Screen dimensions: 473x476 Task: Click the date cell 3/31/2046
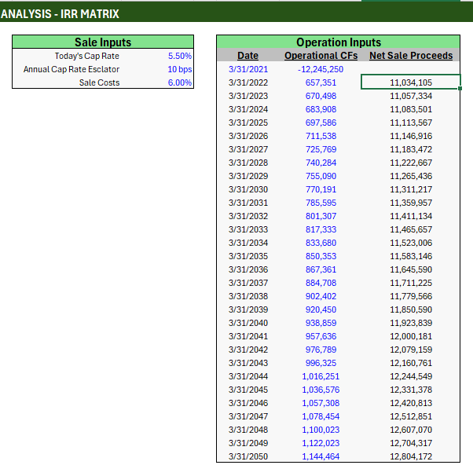[x=248, y=403]
